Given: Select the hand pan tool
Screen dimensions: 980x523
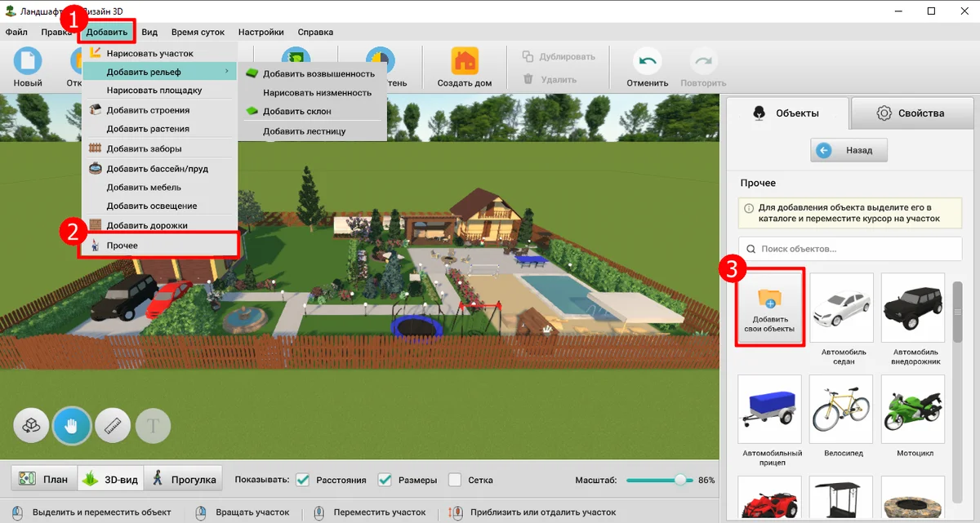Looking at the screenshot, I should coord(72,425).
